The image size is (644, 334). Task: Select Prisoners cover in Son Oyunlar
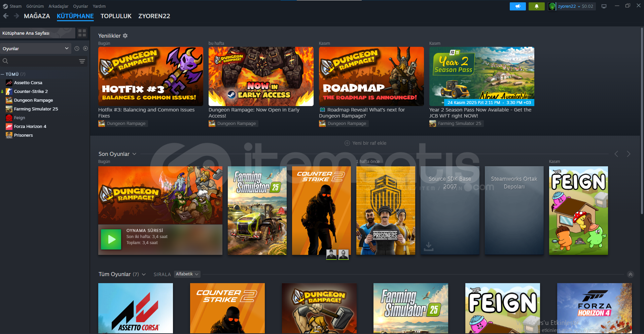[x=386, y=210]
